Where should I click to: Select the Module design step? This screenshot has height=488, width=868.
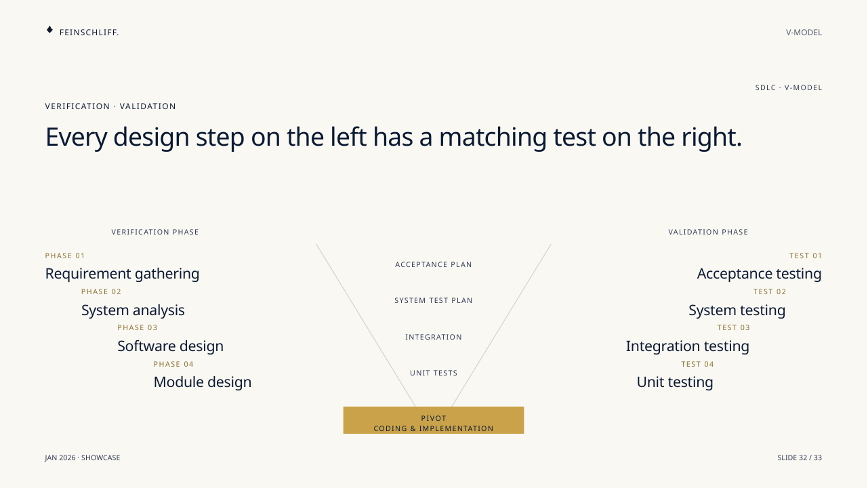click(203, 382)
